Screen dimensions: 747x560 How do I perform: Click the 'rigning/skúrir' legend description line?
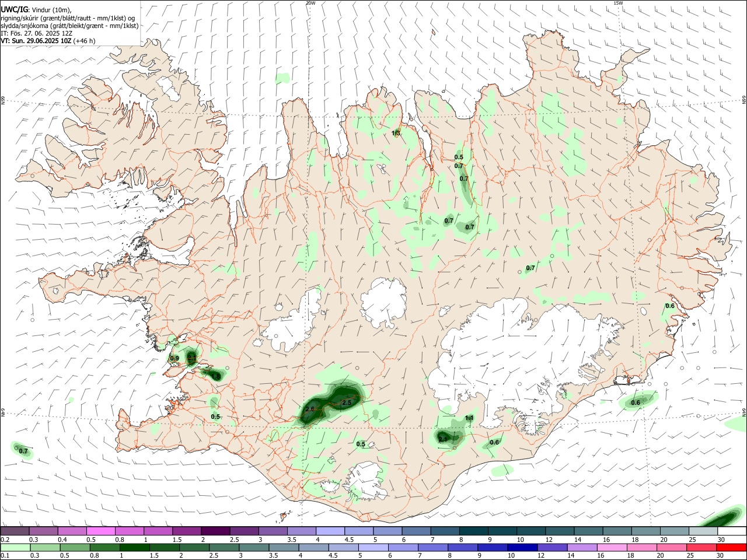click(x=68, y=17)
